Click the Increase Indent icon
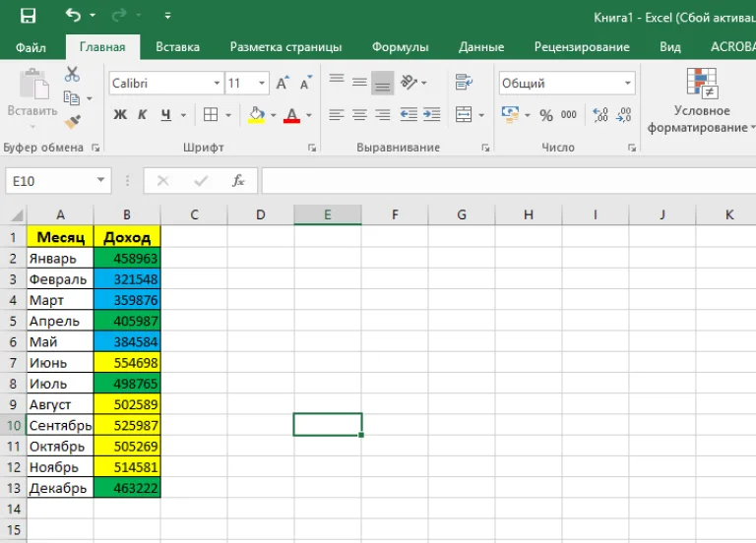 431,115
